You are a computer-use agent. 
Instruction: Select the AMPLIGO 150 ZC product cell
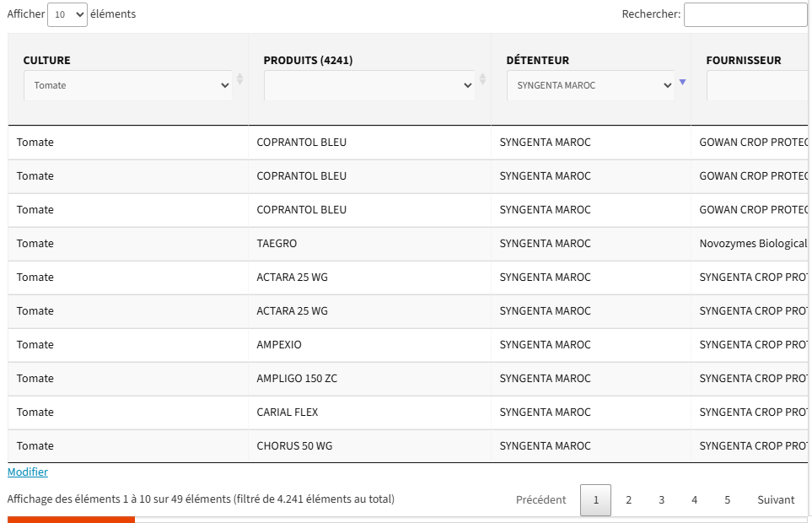[x=369, y=379]
